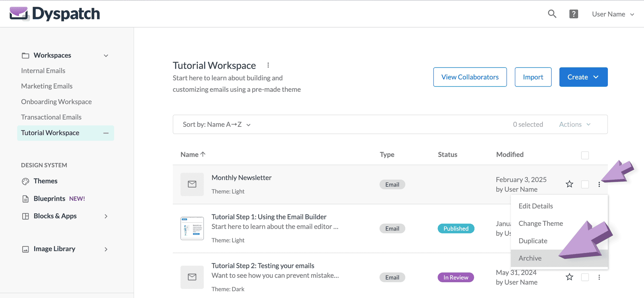Image resolution: width=644 pixels, height=298 pixels.
Task: Open the User Name account dropdown
Action: (x=613, y=14)
